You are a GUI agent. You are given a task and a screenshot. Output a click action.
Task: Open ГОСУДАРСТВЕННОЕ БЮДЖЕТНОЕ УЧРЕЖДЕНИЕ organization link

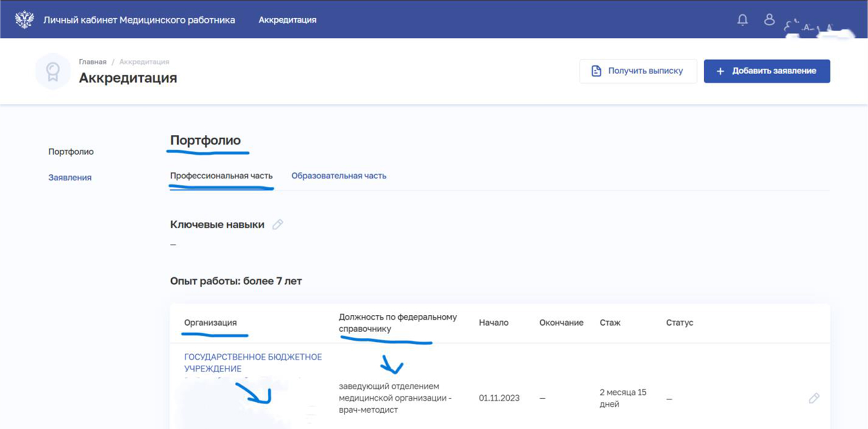(253, 362)
